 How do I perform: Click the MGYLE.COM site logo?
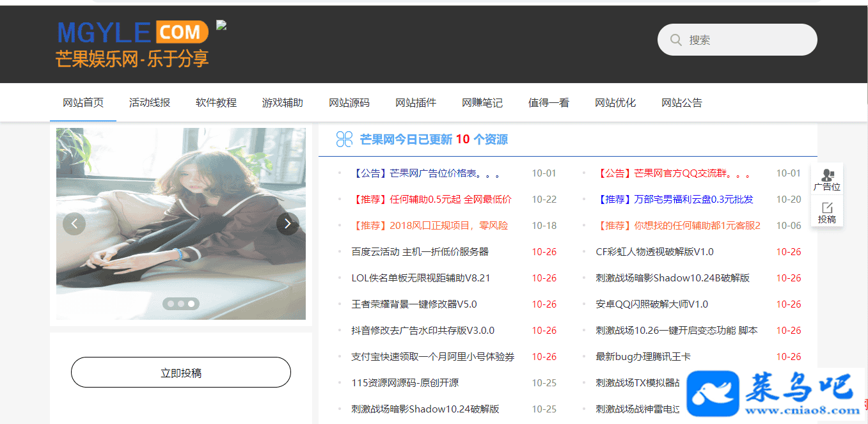(x=132, y=43)
